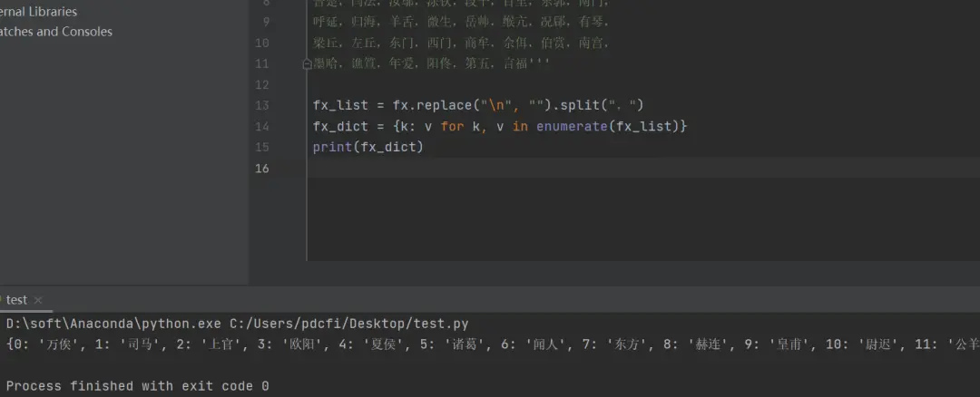Click the dictionary output line in console

pos(493,344)
